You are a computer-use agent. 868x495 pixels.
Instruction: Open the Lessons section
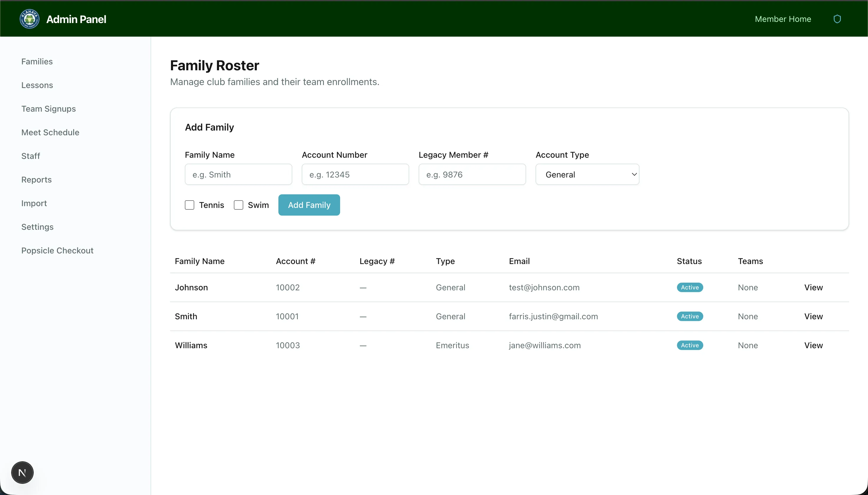(37, 85)
